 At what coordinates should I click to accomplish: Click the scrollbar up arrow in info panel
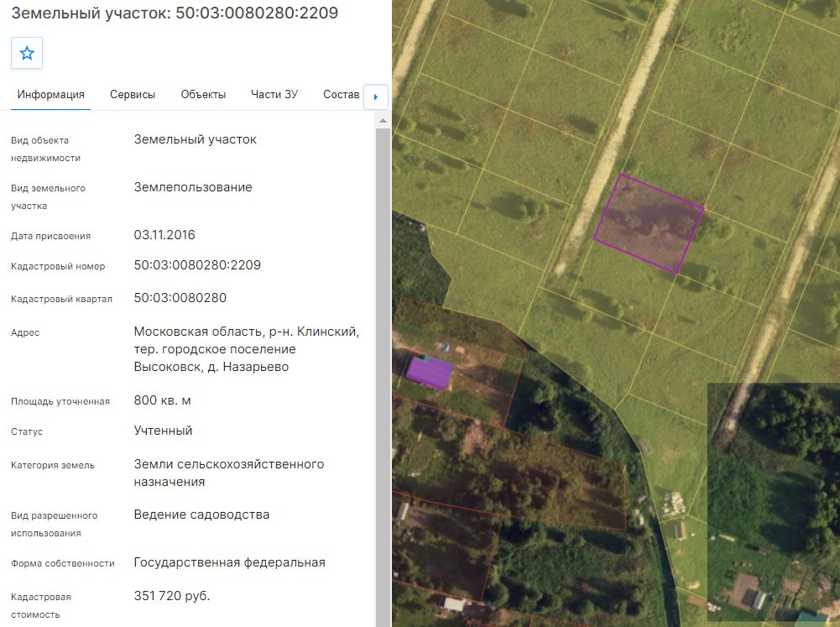click(383, 121)
